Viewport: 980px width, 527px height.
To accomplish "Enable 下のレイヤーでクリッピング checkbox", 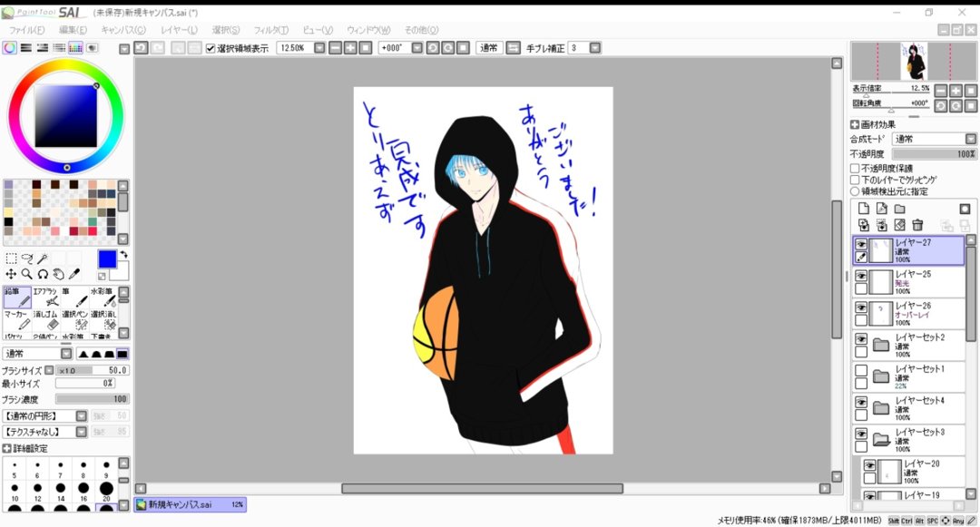I will [855, 180].
